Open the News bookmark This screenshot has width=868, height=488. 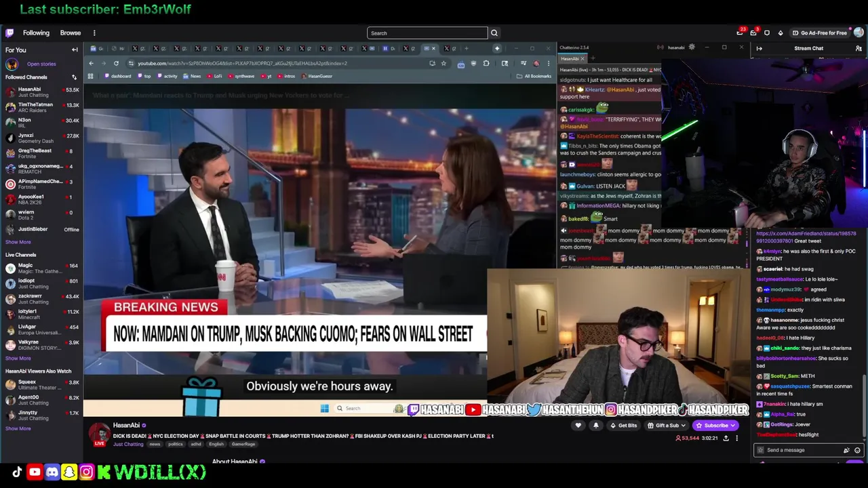pyautogui.click(x=193, y=76)
